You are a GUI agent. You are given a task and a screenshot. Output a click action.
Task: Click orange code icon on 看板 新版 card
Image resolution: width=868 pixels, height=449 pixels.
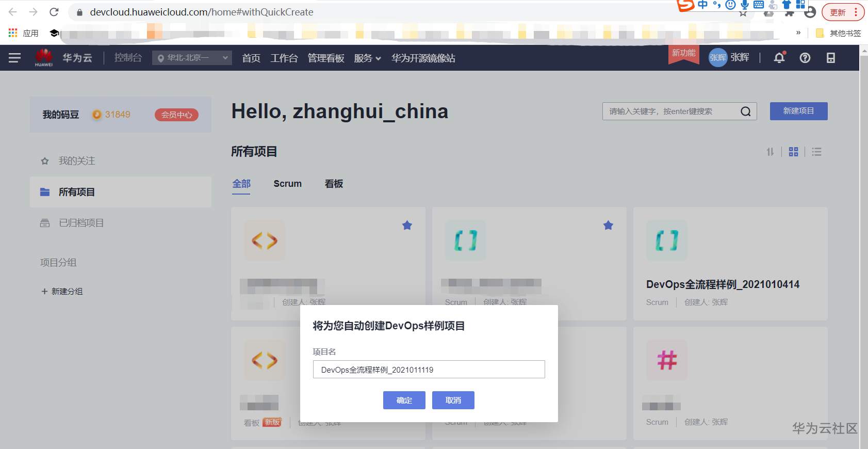pos(265,360)
